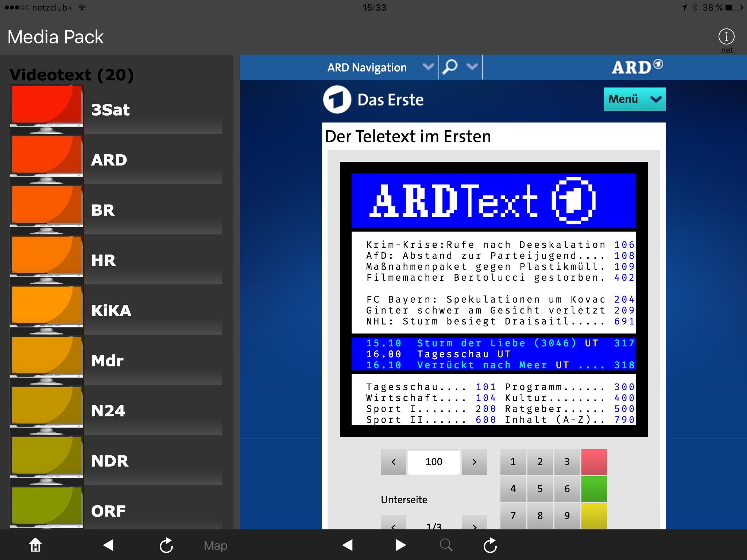Expand the search options chevron
The height and width of the screenshot is (560, 747).
472,67
